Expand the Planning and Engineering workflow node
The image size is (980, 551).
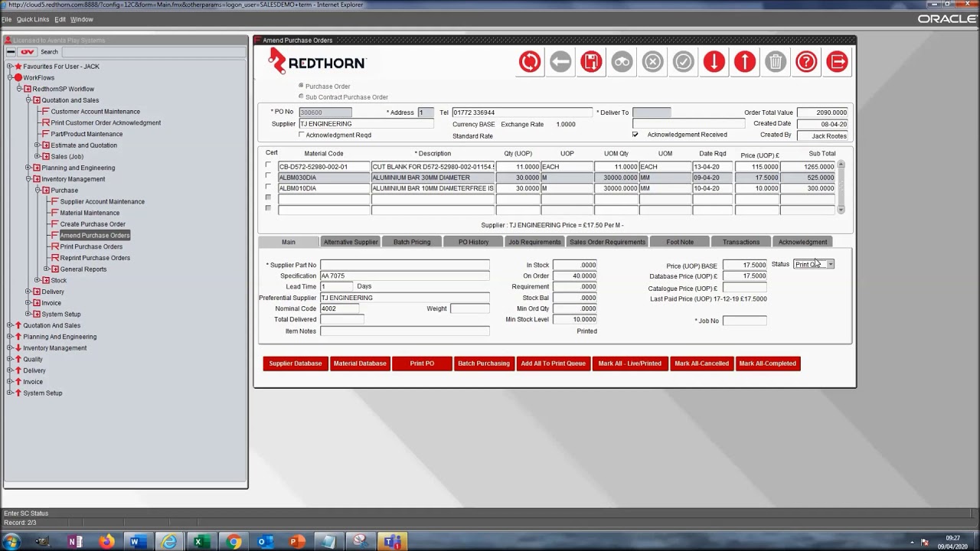[28, 168]
